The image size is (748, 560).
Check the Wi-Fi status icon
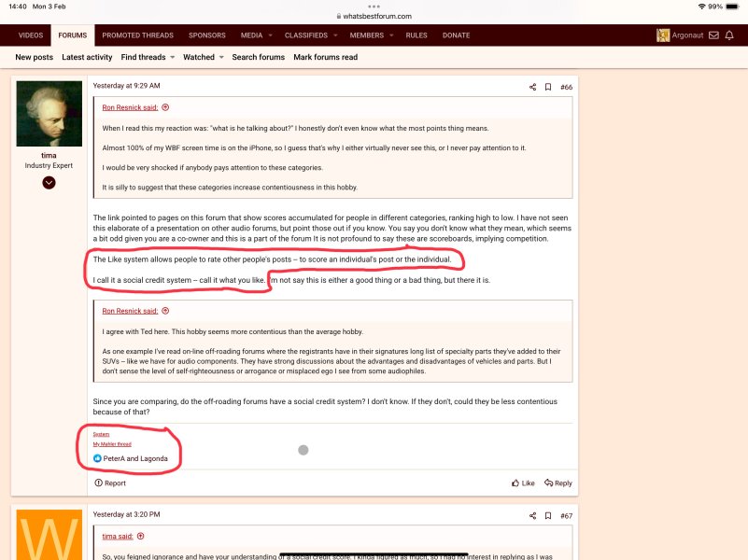click(701, 7)
